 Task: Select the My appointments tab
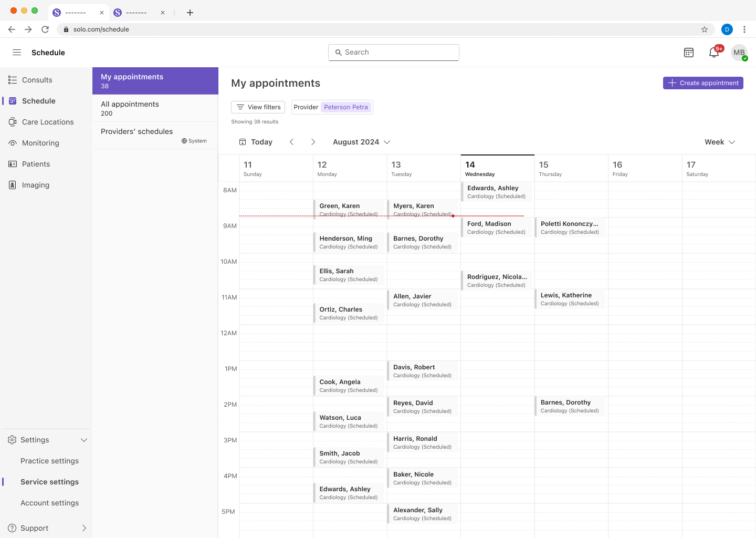tap(155, 81)
